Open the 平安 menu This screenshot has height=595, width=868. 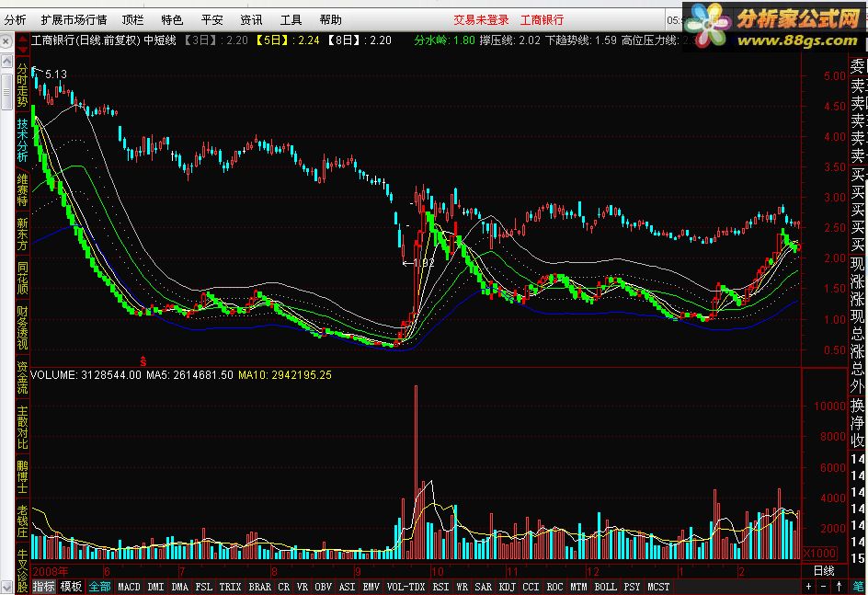click(212, 20)
